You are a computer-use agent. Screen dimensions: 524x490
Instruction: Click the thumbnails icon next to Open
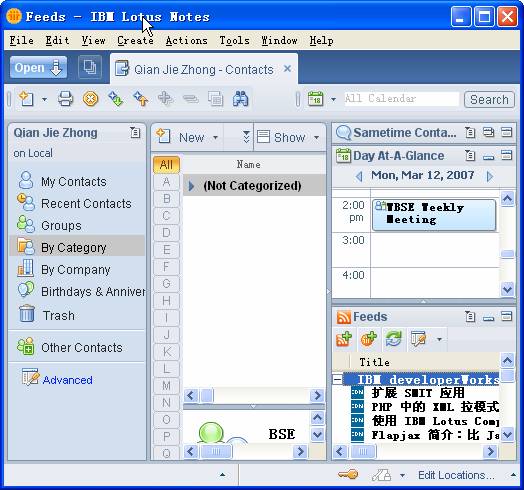click(x=90, y=67)
